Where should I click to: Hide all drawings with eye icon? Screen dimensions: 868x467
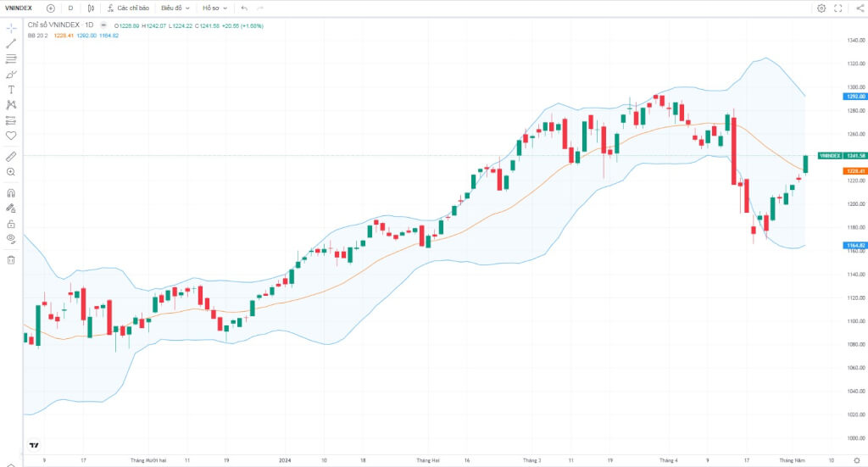click(x=11, y=239)
